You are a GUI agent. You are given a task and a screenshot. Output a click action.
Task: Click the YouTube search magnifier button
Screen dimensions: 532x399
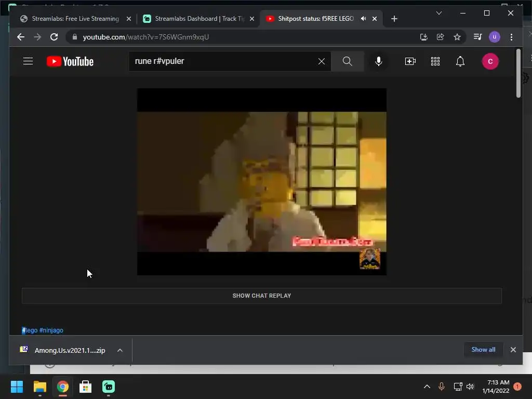[x=347, y=61]
